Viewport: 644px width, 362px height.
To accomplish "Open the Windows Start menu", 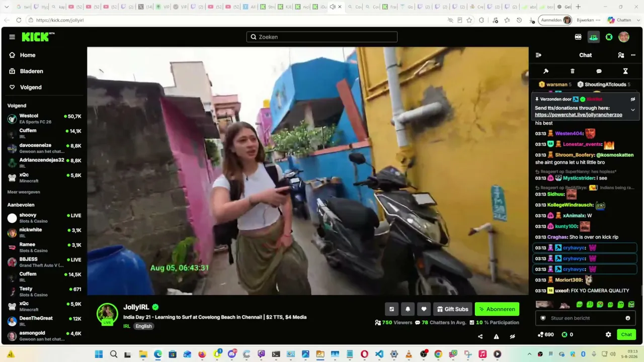I will pos(99,354).
